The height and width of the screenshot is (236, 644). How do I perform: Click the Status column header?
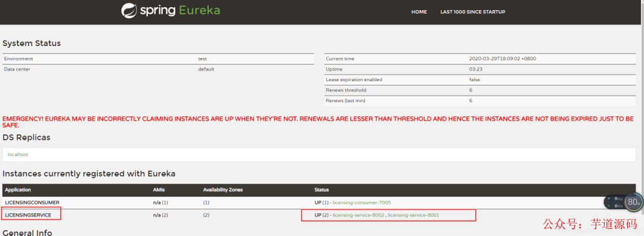click(321, 190)
